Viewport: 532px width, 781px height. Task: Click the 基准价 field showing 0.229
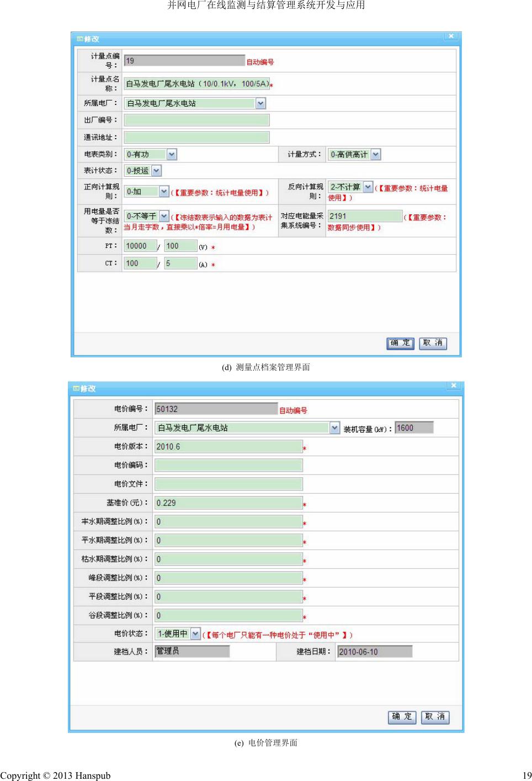(x=228, y=503)
